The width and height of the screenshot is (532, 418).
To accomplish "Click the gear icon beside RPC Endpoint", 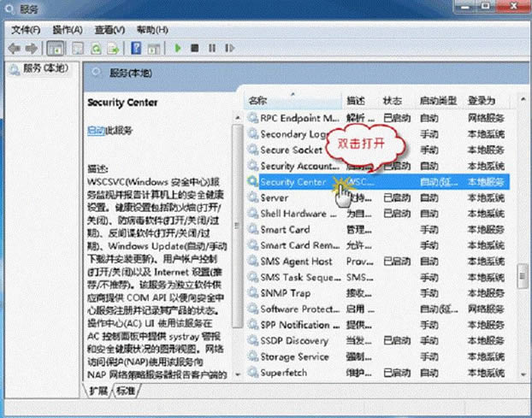I will [253, 118].
